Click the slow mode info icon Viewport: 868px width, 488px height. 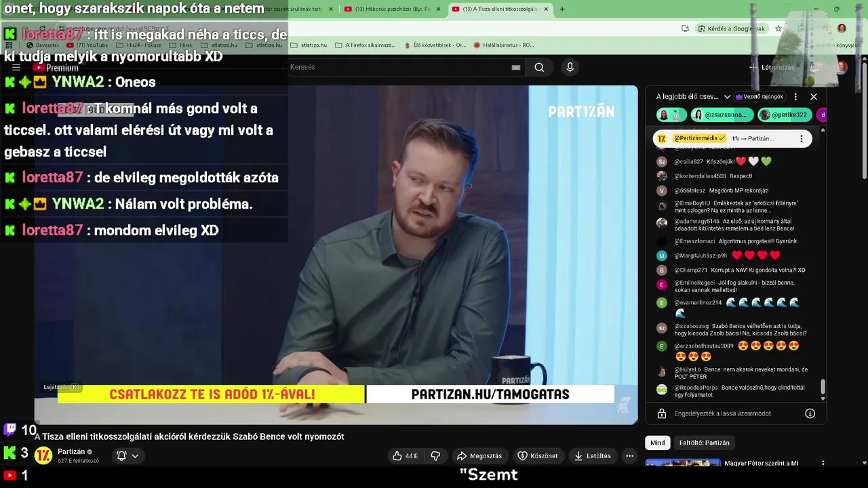pyautogui.click(x=810, y=413)
